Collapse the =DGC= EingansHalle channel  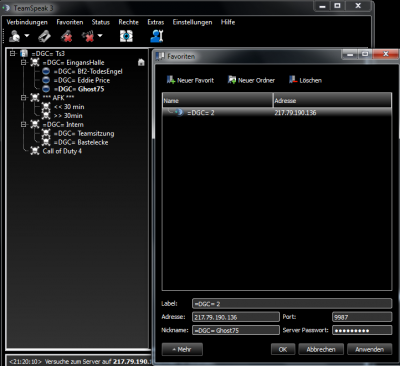click(x=24, y=62)
